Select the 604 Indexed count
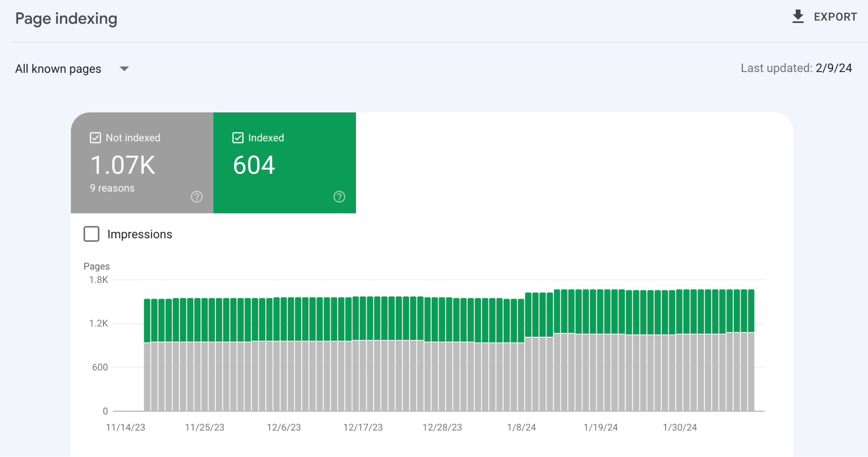This screenshot has width=868, height=457. 254,165
